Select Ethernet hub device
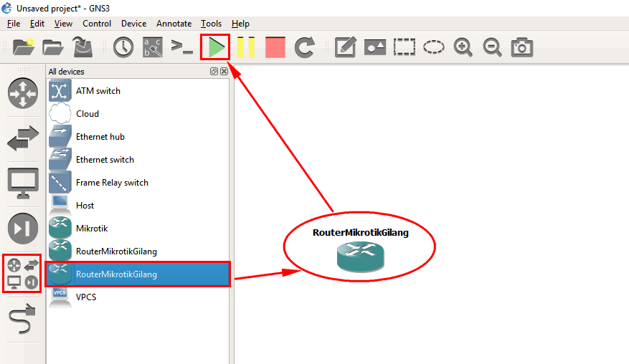This screenshot has width=629, height=364. pyautogui.click(x=138, y=137)
